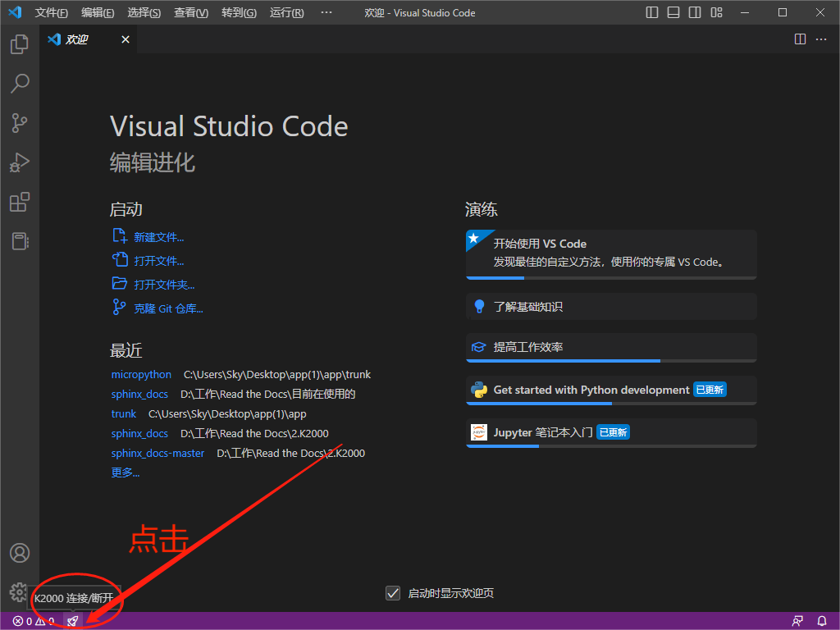Open recent folder trunk
Image resolution: width=840 pixels, height=630 pixels.
[124, 414]
